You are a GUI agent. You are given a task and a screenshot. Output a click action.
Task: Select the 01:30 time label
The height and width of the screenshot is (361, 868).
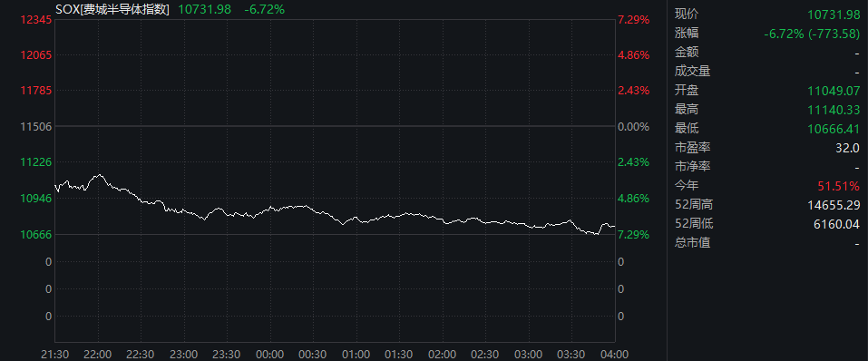tap(399, 355)
